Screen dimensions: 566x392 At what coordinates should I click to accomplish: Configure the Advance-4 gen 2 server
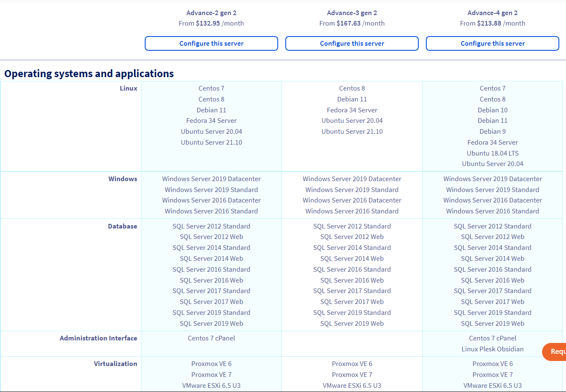[493, 43]
